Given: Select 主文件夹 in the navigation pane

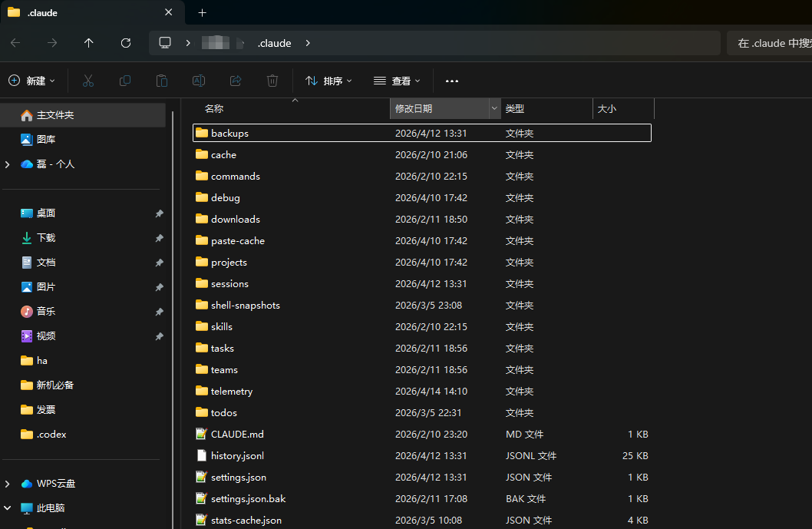Looking at the screenshot, I should coord(84,115).
